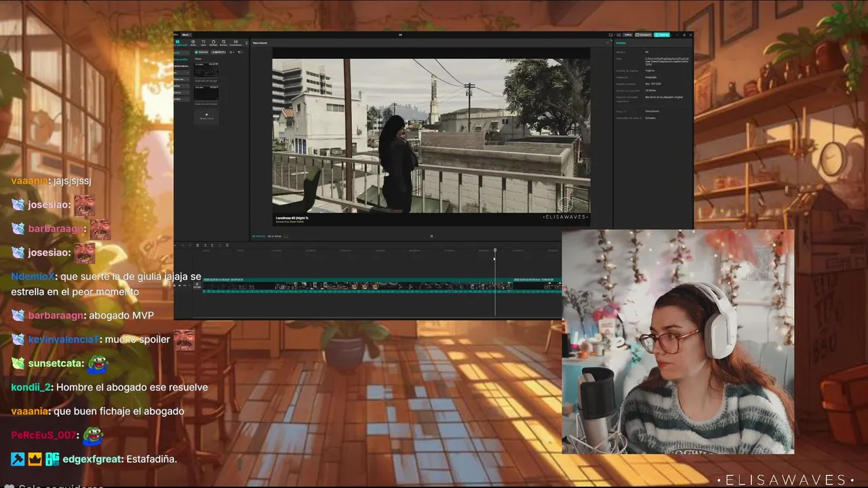
Task: Click PeRcEuS_007 username in chat
Action: click(x=43, y=435)
